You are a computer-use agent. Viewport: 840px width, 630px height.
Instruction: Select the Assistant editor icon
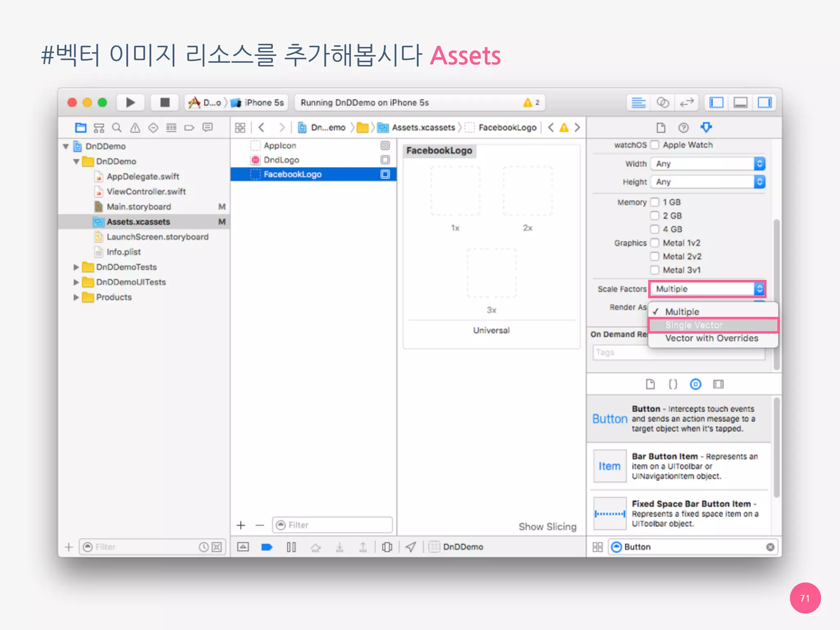[x=663, y=103]
